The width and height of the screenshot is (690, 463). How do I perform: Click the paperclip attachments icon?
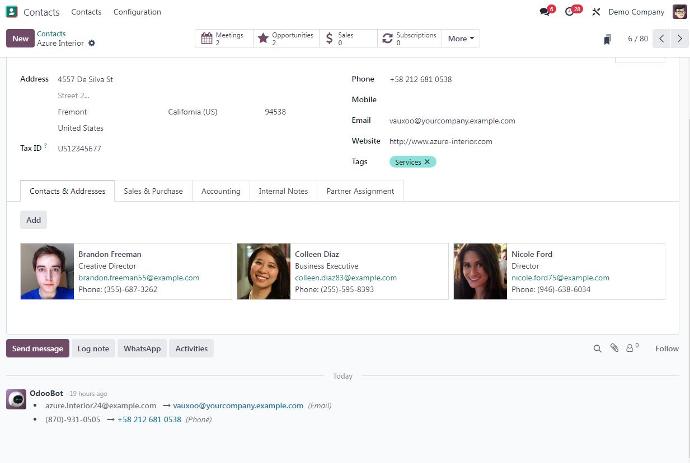pos(614,348)
